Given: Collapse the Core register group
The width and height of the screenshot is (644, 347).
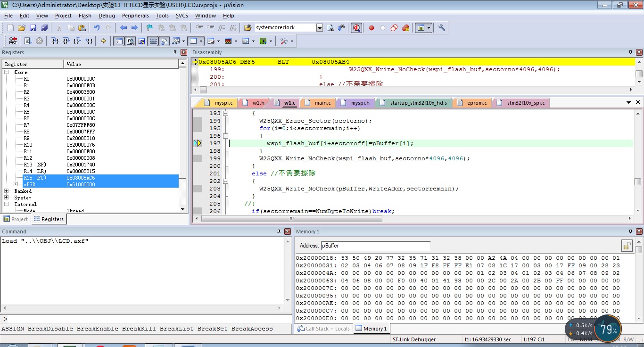Looking at the screenshot, I should pyautogui.click(x=7, y=72).
